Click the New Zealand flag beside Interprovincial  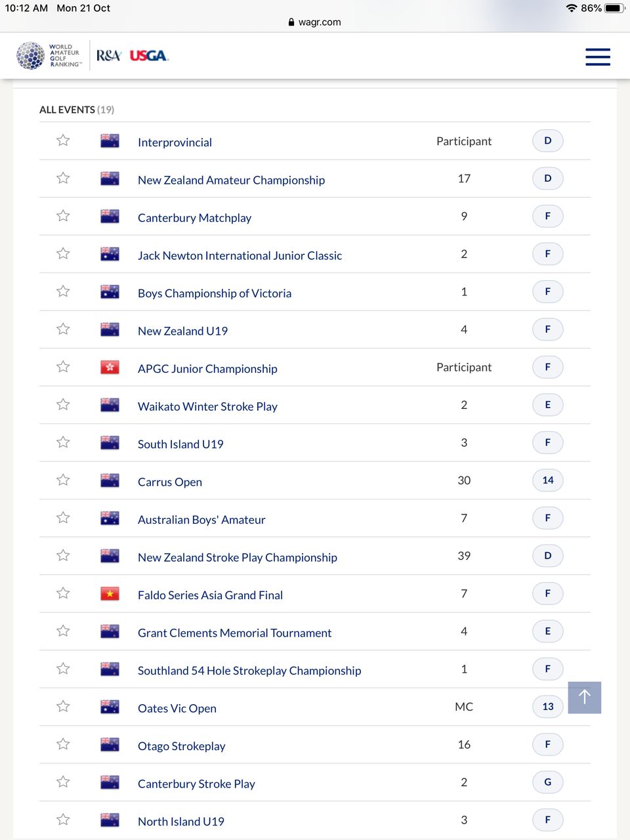point(110,141)
